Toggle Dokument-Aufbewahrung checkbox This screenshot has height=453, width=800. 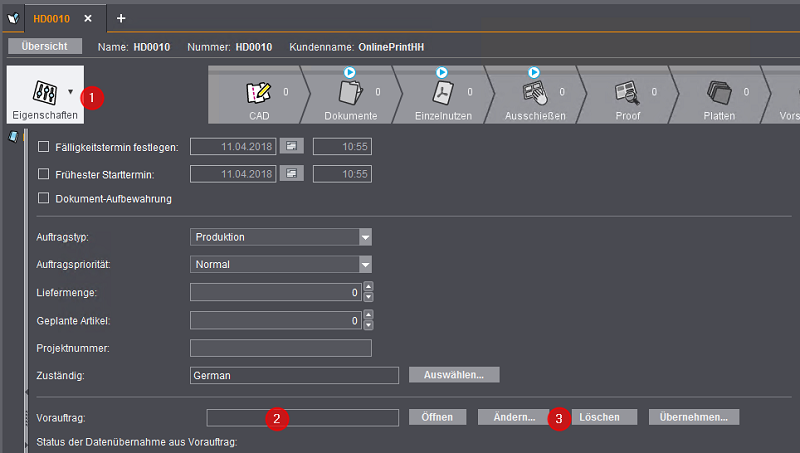pyautogui.click(x=43, y=198)
